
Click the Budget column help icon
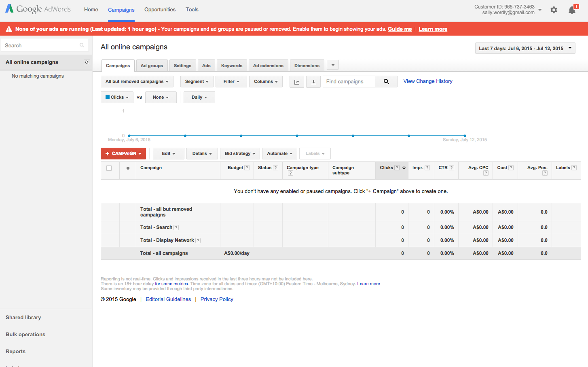(x=247, y=168)
